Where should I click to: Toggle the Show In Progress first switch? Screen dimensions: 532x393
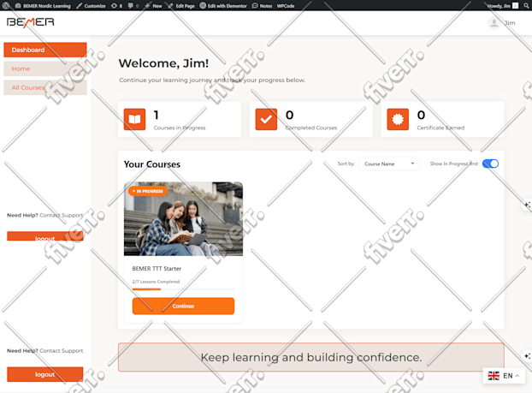click(490, 164)
